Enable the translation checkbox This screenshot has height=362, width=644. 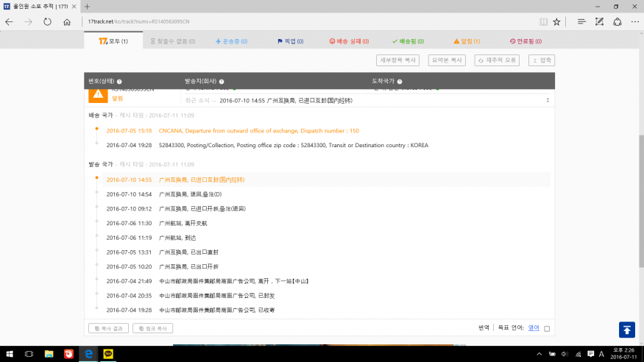[547, 328]
